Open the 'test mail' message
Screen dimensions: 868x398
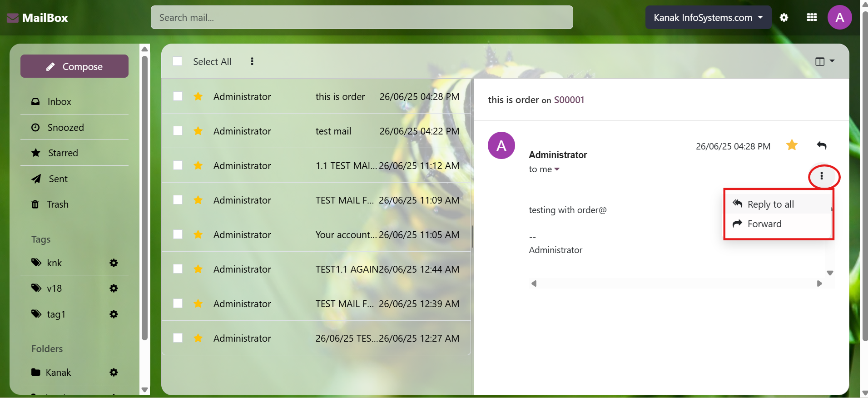[x=316, y=131]
